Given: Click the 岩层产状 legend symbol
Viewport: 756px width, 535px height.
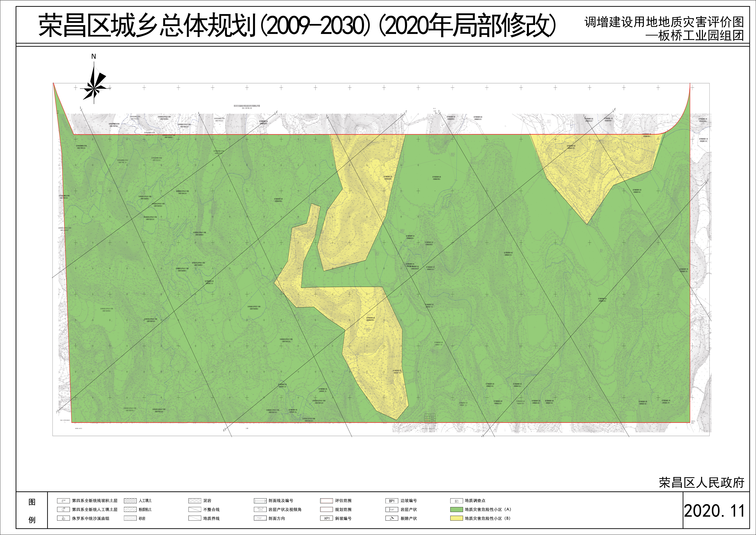Looking at the screenshot, I should click(x=392, y=510).
